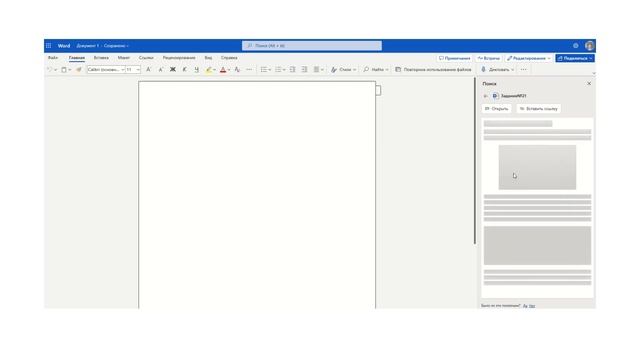Open the Примечания comments button
Viewport: 640px width, 360px height.
[x=454, y=58]
